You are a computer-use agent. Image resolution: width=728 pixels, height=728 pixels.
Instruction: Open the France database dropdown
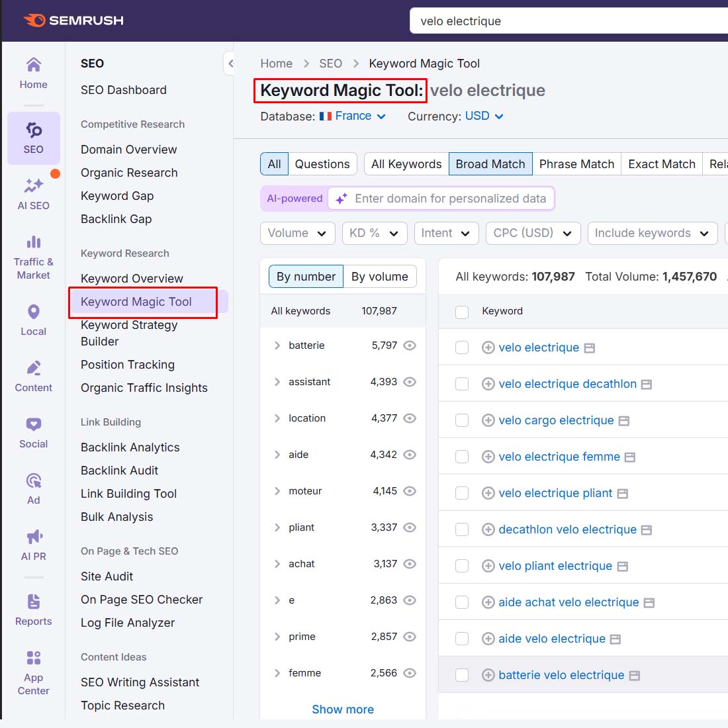(x=353, y=116)
